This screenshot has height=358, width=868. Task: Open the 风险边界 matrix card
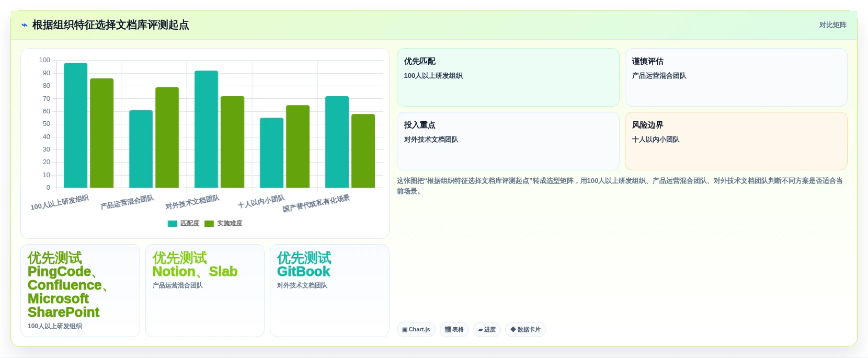point(736,141)
